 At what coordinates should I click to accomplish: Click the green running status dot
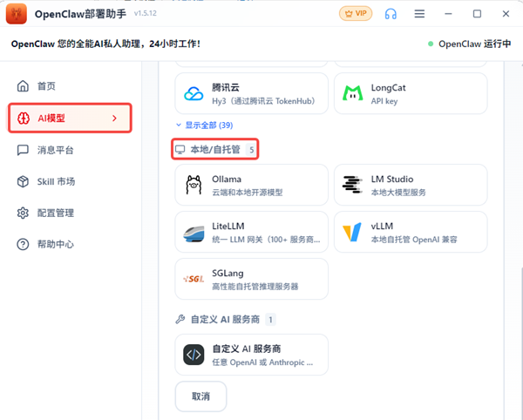click(431, 44)
